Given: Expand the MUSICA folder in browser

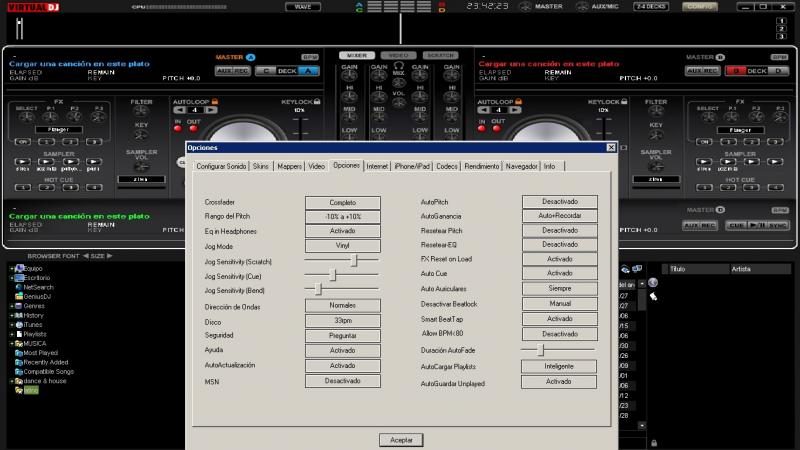Looking at the screenshot, I should (11, 343).
